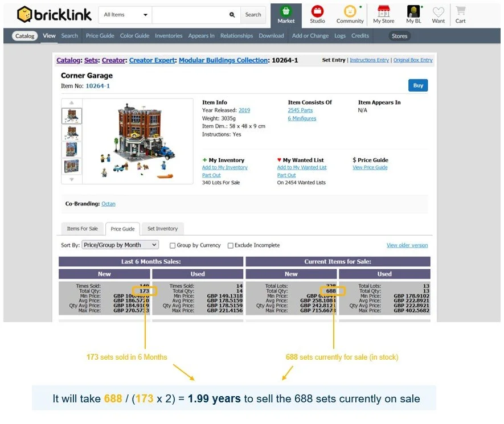Click the Search button
This screenshot has width=504, height=424.
[253, 15]
